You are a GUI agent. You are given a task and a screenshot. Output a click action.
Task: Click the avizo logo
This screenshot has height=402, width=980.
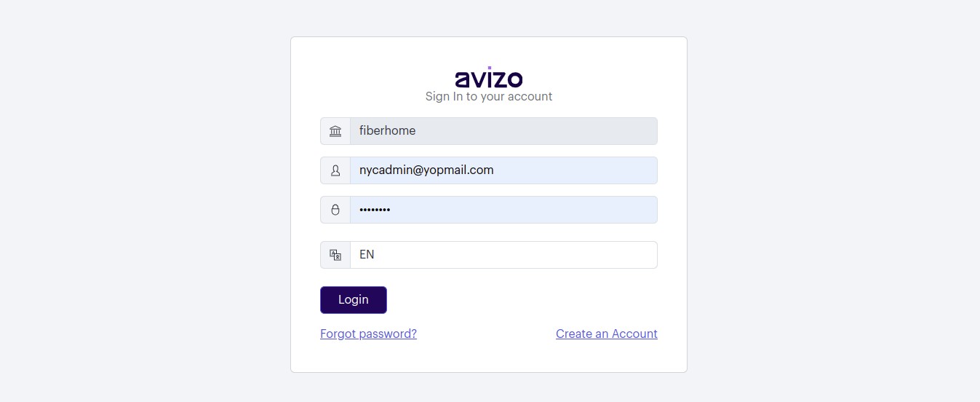pyautogui.click(x=489, y=77)
